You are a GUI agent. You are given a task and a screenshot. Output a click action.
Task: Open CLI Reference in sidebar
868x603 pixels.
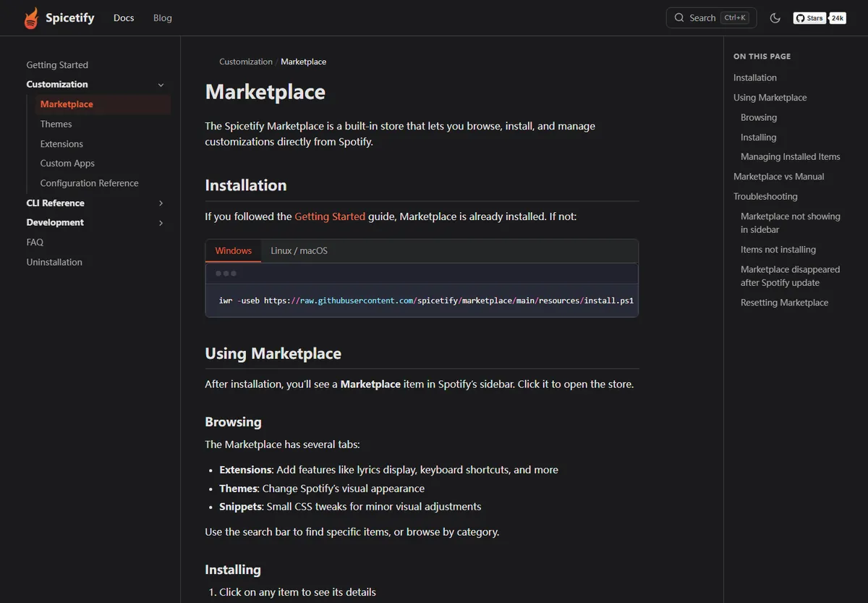pyautogui.click(x=55, y=203)
